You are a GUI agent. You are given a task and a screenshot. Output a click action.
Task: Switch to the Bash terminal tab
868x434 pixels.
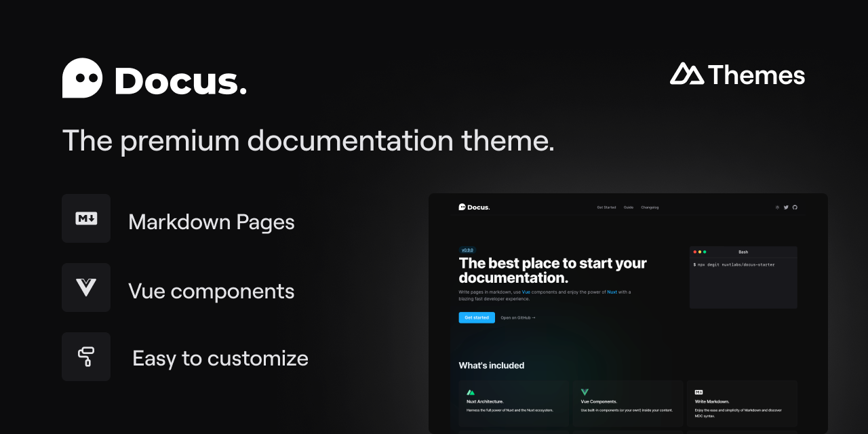pyautogui.click(x=743, y=252)
